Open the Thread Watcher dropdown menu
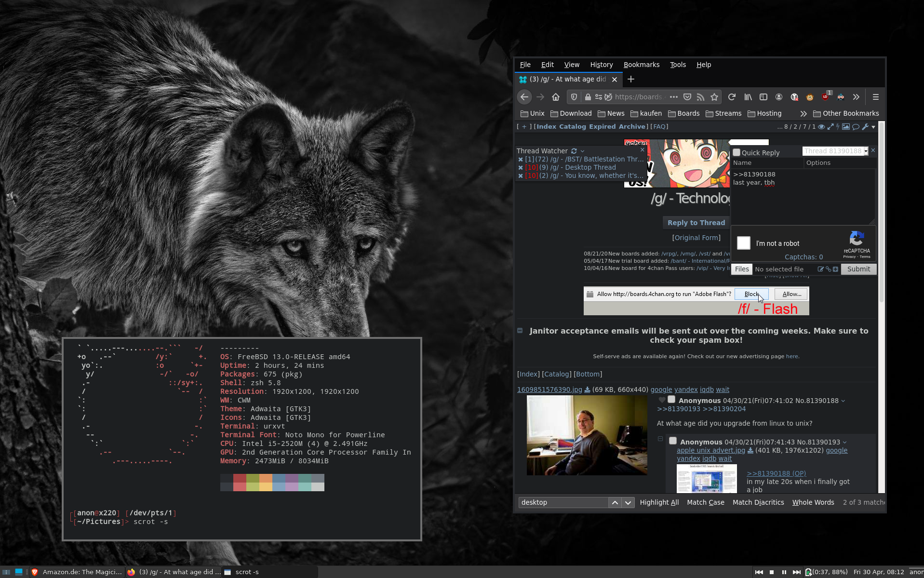 582,151
